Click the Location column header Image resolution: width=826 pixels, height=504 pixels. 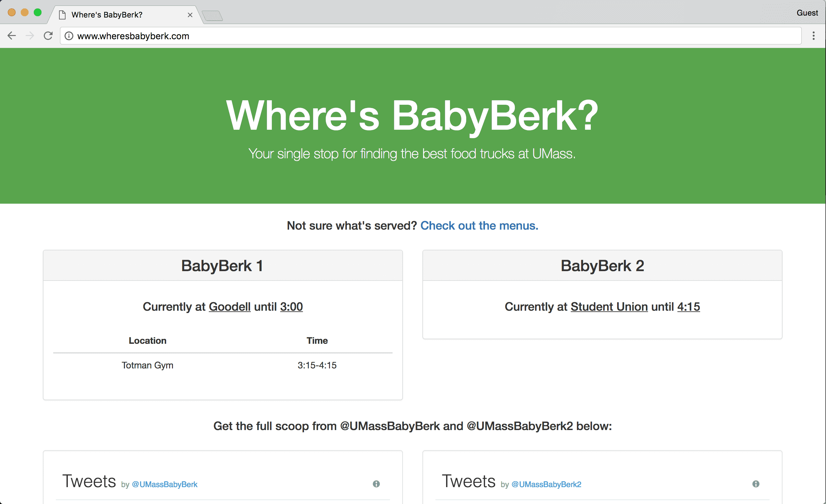click(x=148, y=341)
